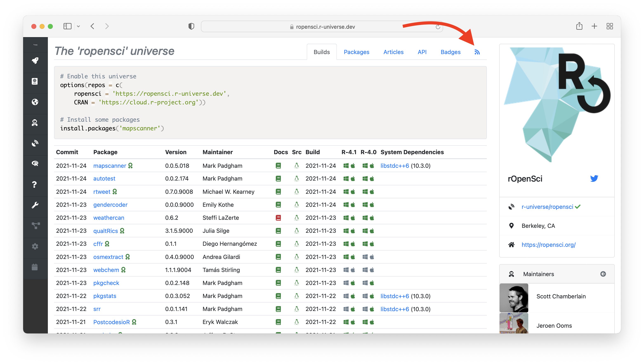
Task: Click the rocket icon in sidebar
Action: point(35,60)
